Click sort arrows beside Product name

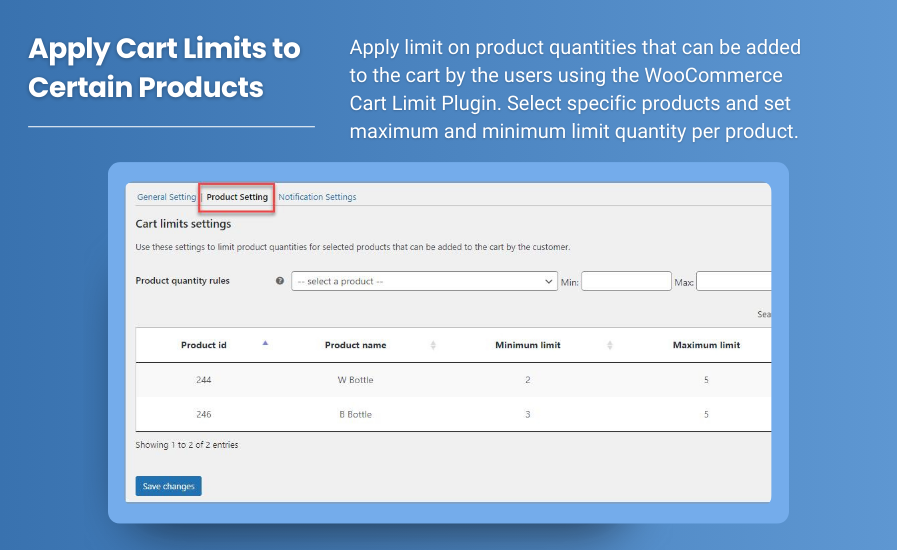[x=433, y=345]
